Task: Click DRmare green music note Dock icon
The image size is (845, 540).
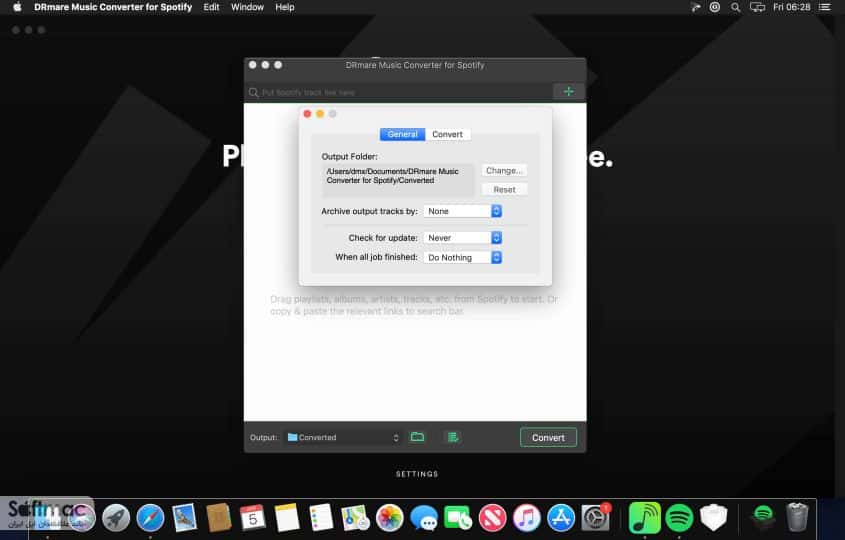Action: [645, 518]
